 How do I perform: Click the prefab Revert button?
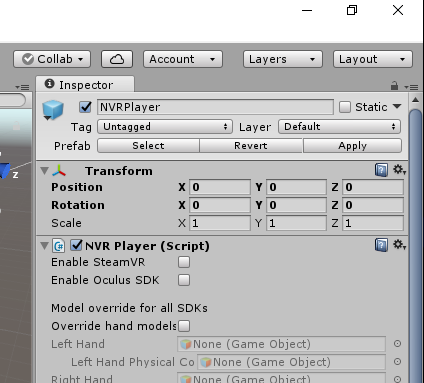pyautogui.click(x=251, y=146)
